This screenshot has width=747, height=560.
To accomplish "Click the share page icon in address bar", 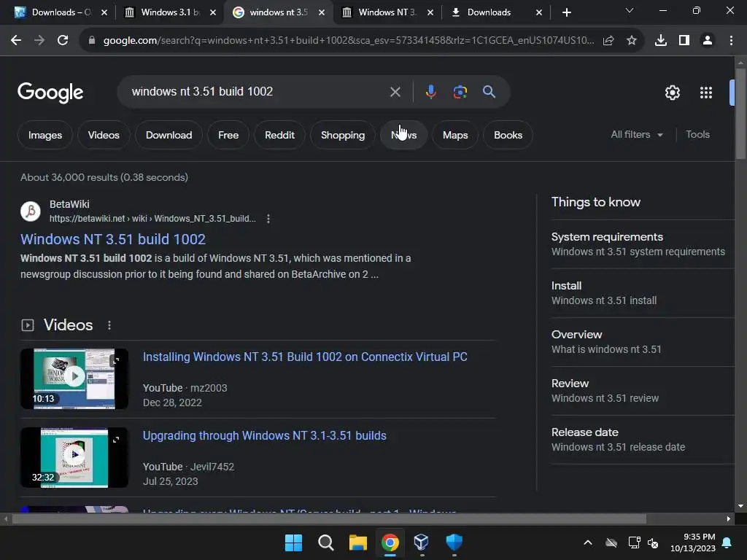I will tap(608, 41).
